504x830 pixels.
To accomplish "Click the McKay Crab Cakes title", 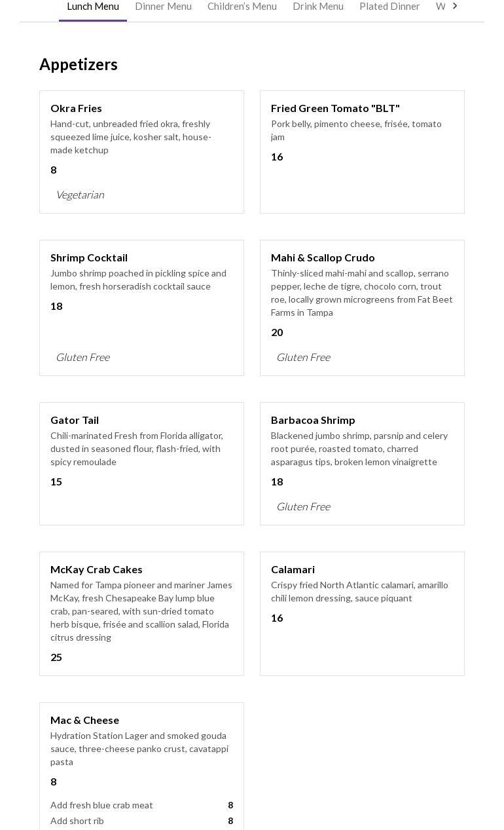I will tap(96, 569).
